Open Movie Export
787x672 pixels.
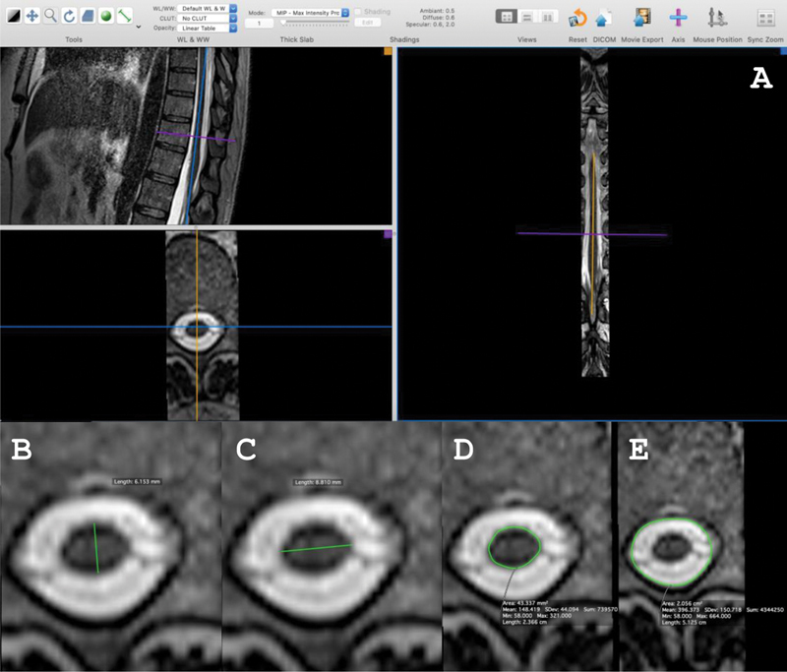point(641,17)
